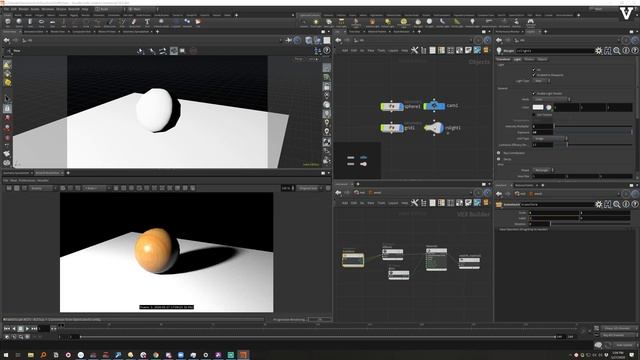Switch to the Transform parameter tab

(503, 59)
